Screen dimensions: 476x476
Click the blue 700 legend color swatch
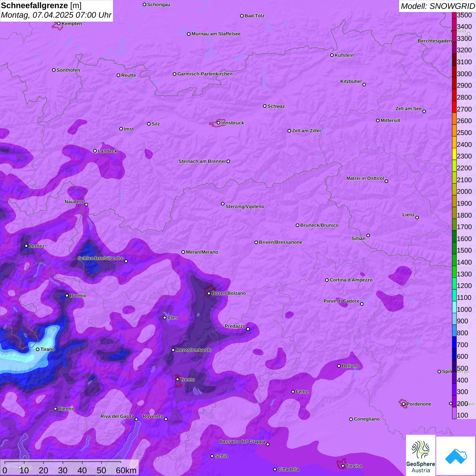pos(454,342)
